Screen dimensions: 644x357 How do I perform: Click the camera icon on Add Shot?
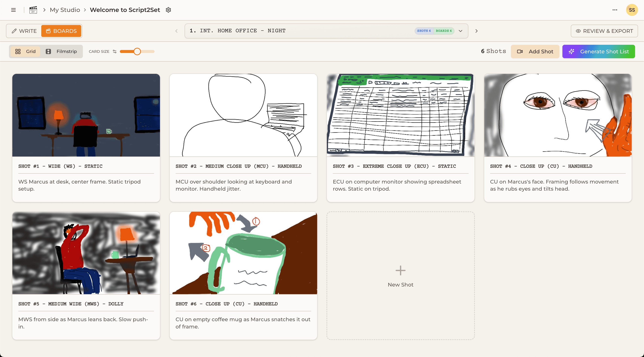520,51
